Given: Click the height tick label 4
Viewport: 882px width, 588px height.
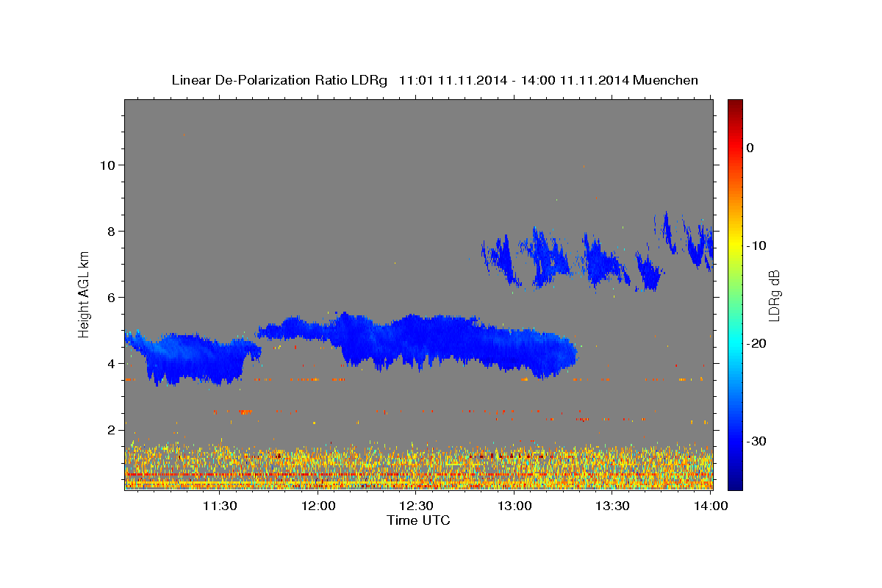Looking at the screenshot, I should 110,363.
